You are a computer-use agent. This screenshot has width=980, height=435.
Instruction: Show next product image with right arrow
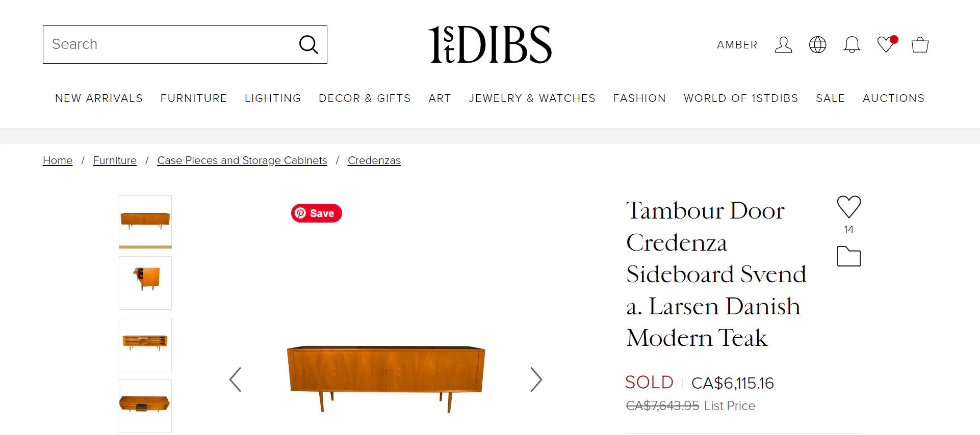coord(536,379)
